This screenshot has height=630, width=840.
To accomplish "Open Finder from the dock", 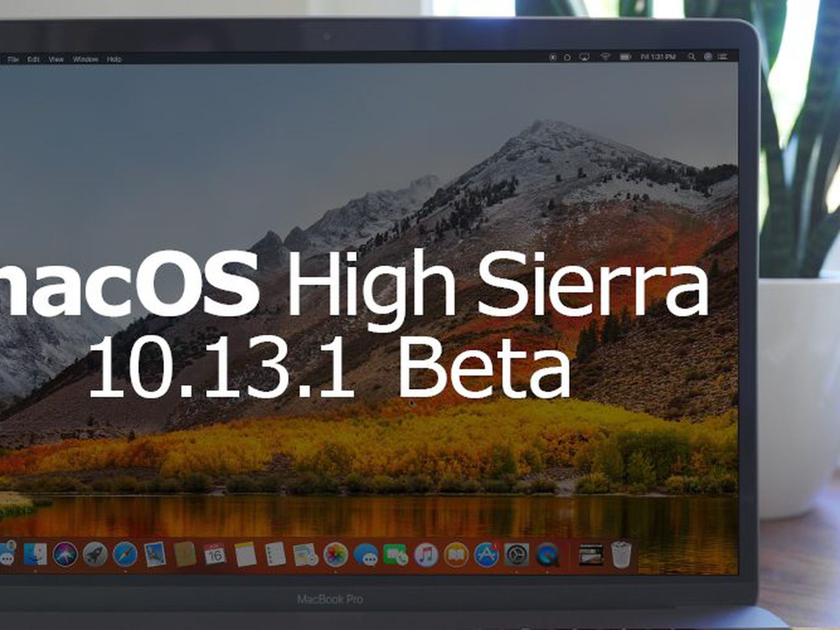I will coord(35,554).
